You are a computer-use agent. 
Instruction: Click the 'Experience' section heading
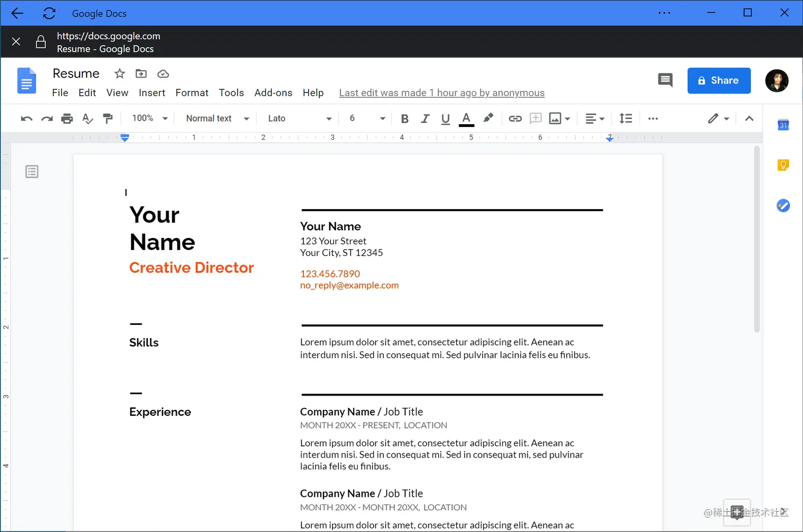pos(160,412)
